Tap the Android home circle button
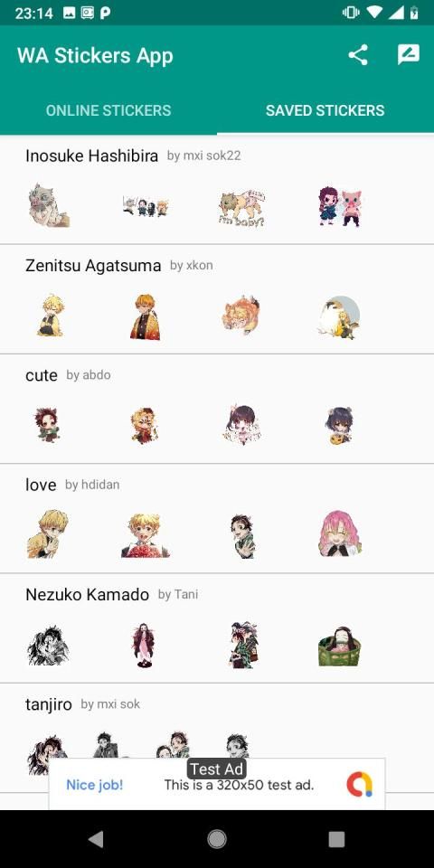The width and height of the screenshot is (434, 868). pyautogui.click(x=217, y=839)
